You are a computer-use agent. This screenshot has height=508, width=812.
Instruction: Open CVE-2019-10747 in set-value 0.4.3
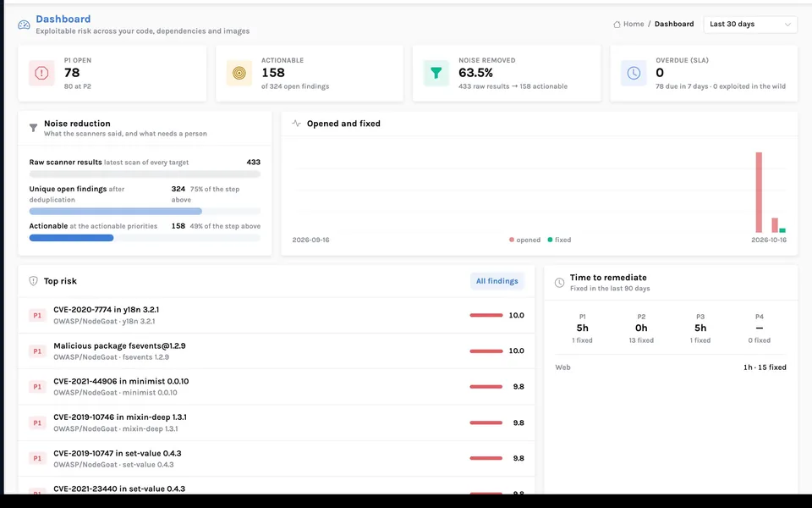118,453
